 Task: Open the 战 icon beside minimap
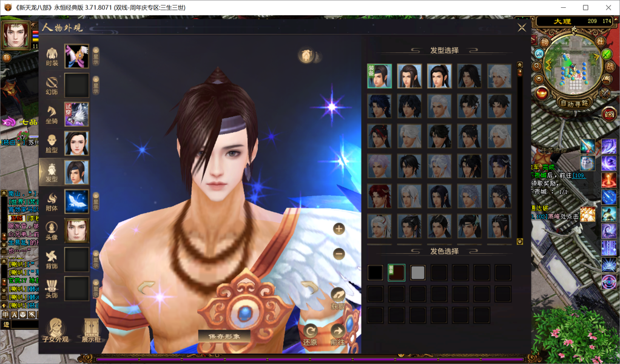point(610,66)
